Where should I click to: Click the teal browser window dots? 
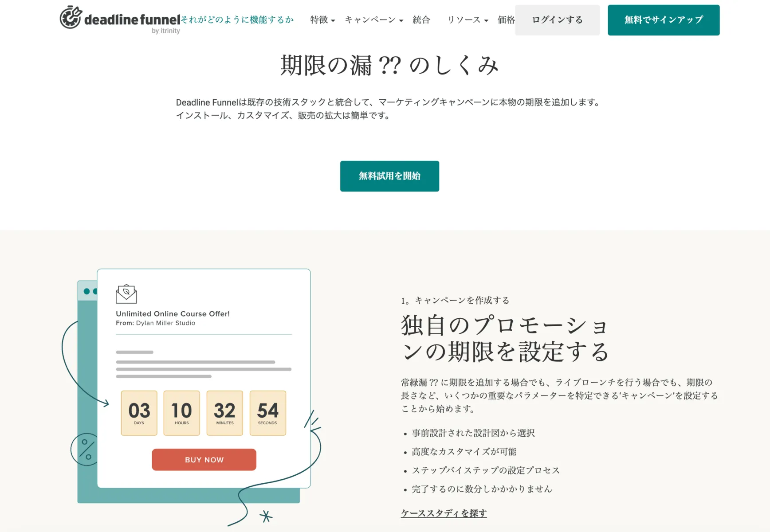90,291
